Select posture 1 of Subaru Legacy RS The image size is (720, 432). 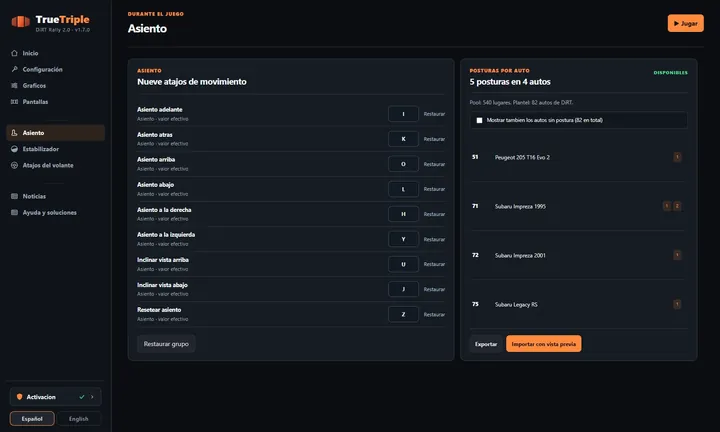click(x=677, y=304)
